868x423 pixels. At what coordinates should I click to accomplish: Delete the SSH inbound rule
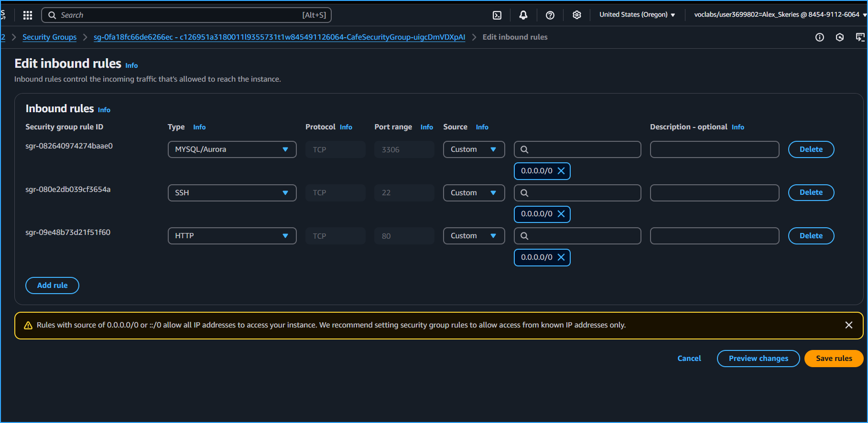click(x=811, y=192)
